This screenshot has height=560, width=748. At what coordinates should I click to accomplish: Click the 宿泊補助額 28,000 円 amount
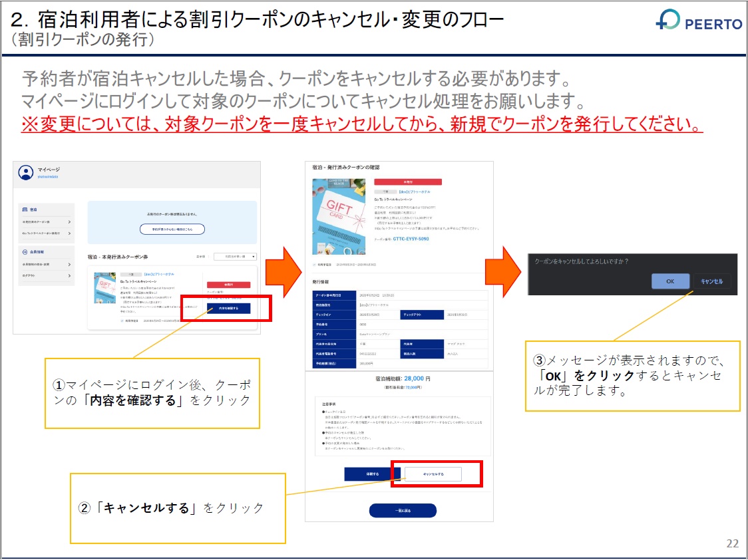pyautogui.click(x=403, y=379)
